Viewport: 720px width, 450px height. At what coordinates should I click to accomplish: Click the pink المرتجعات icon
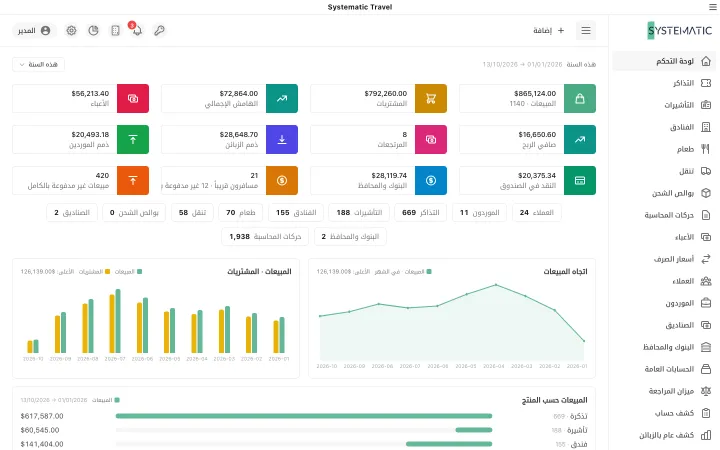coord(431,139)
